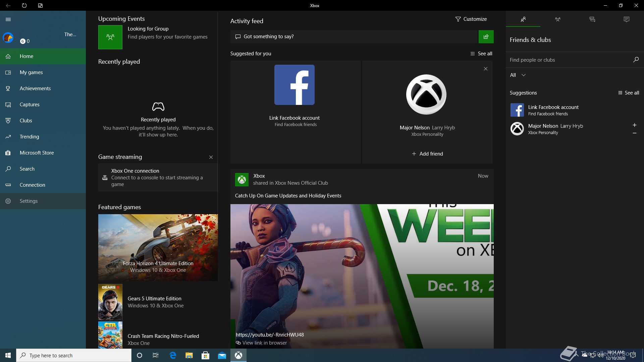644x362 pixels.
Task: Open the youtu.be video link
Action: (270, 335)
